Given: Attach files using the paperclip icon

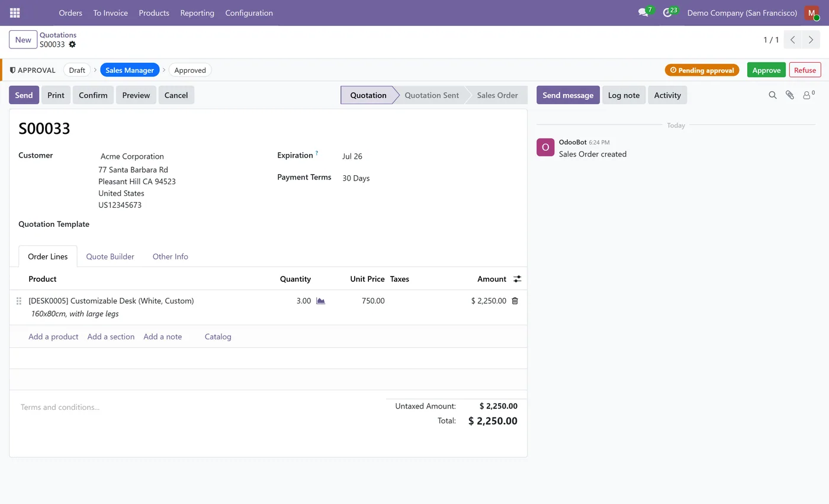Looking at the screenshot, I should (x=790, y=95).
